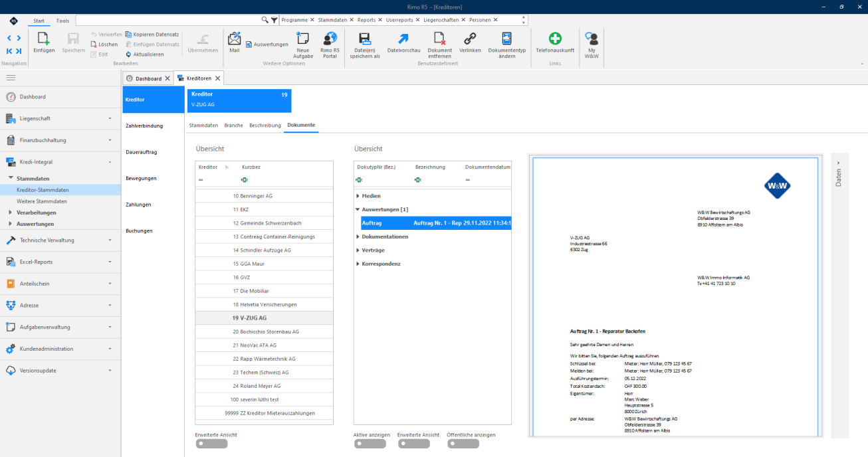868x457 pixels.
Task: Switch to the Dashboard tab
Action: tap(148, 78)
